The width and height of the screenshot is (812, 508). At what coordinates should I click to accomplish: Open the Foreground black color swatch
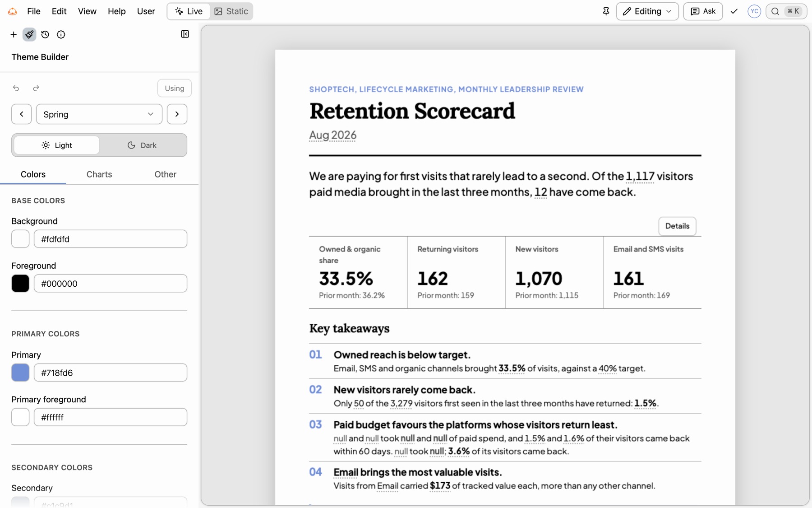(x=20, y=284)
